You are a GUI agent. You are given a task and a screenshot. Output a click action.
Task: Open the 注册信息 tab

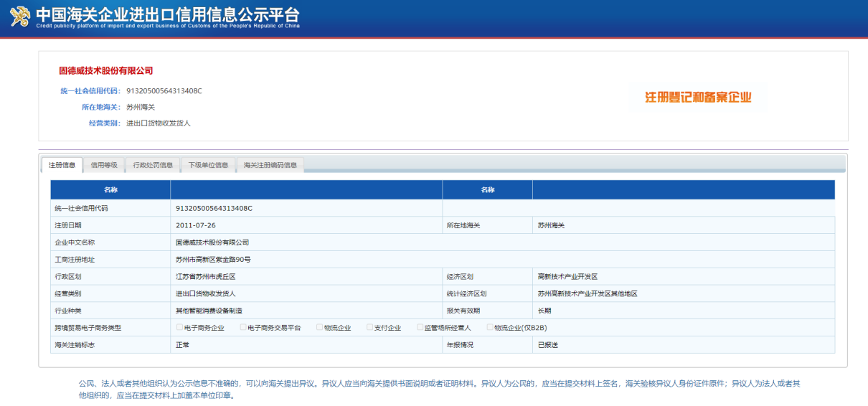tap(62, 165)
